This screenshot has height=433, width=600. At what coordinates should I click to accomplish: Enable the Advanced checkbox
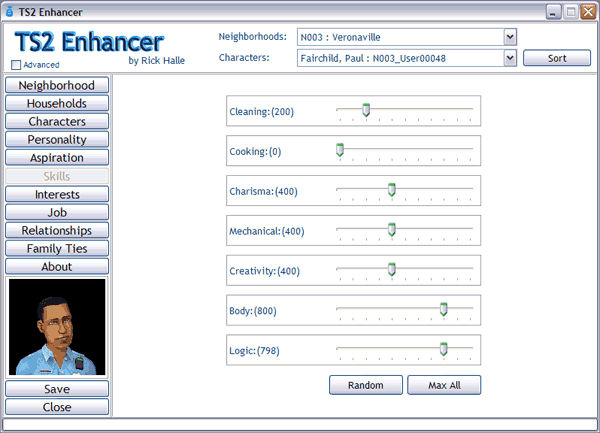click(x=16, y=65)
